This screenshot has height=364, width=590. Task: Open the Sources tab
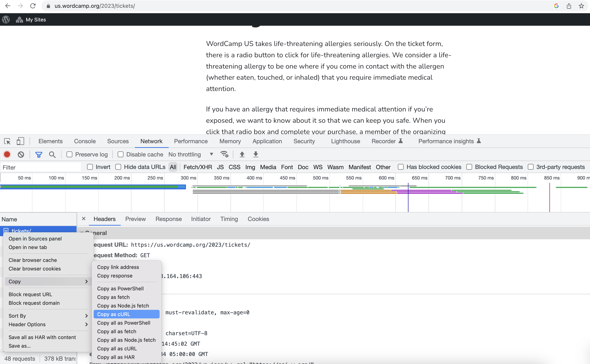pyautogui.click(x=118, y=141)
